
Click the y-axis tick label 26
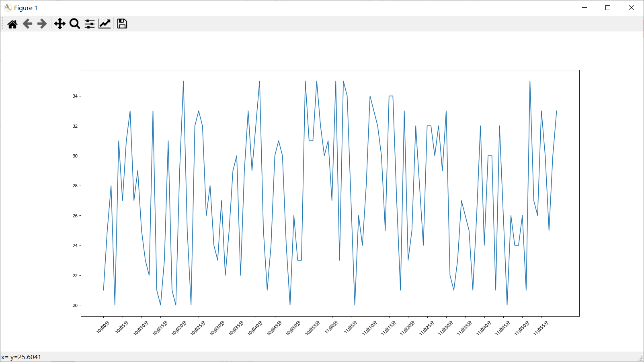[75, 216]
